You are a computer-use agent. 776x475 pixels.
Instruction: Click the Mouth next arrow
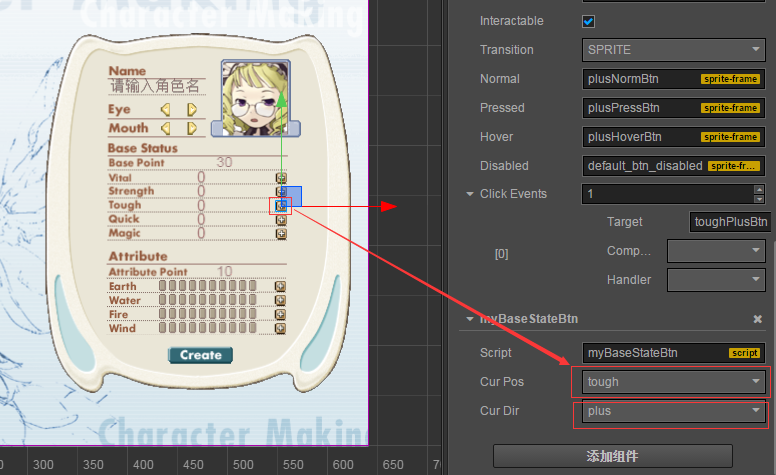point(192,129)
